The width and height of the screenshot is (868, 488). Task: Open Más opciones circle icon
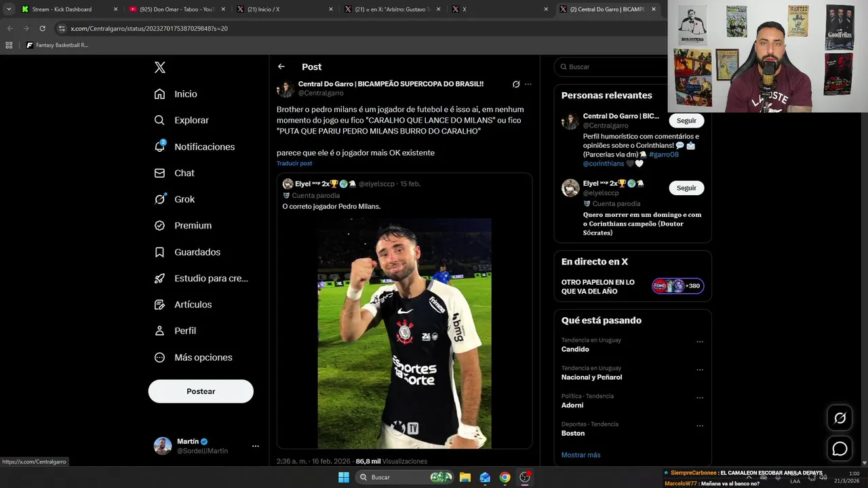click(x=159, y=357)
